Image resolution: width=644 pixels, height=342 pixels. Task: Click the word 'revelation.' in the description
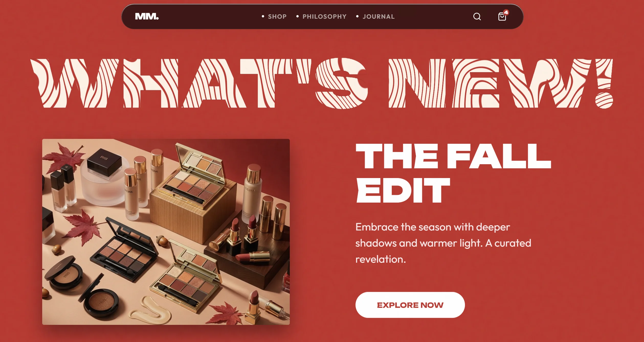[x=381, y=259]
